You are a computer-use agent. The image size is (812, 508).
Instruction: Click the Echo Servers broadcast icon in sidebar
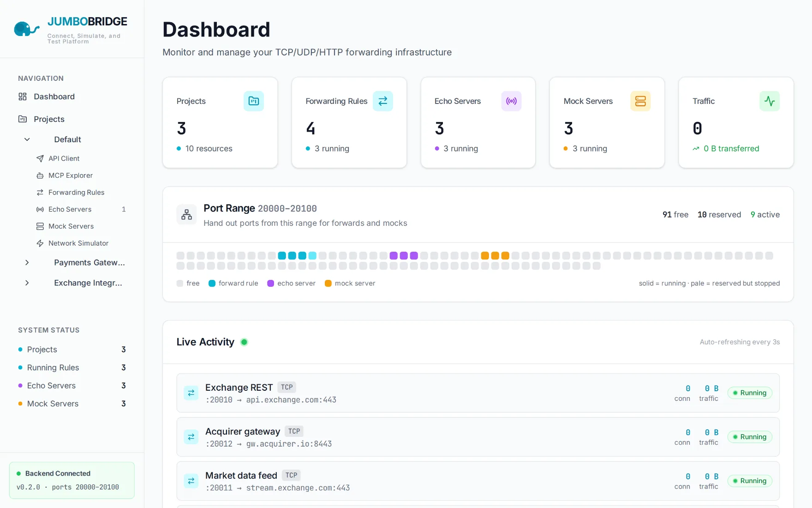[40, 210]
